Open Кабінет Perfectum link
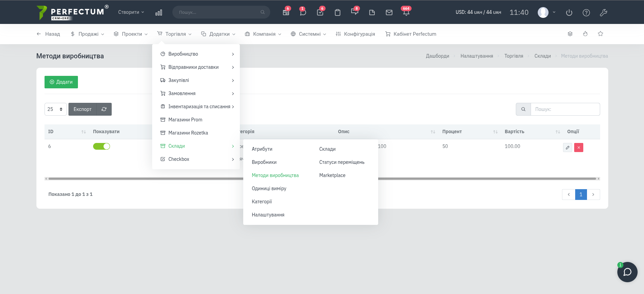This screenshot has width=644, height=294. 411,34
